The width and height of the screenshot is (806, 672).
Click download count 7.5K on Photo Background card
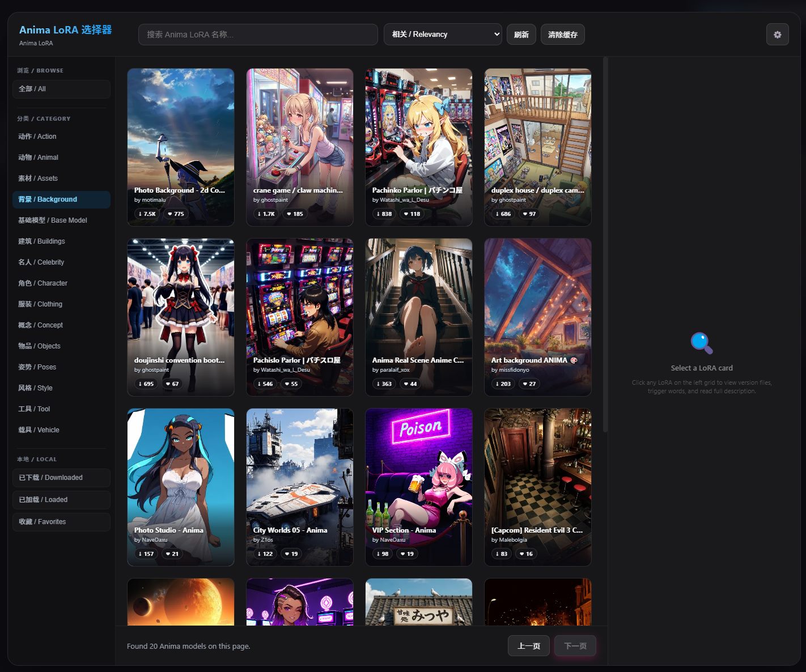tap(147, 214)
